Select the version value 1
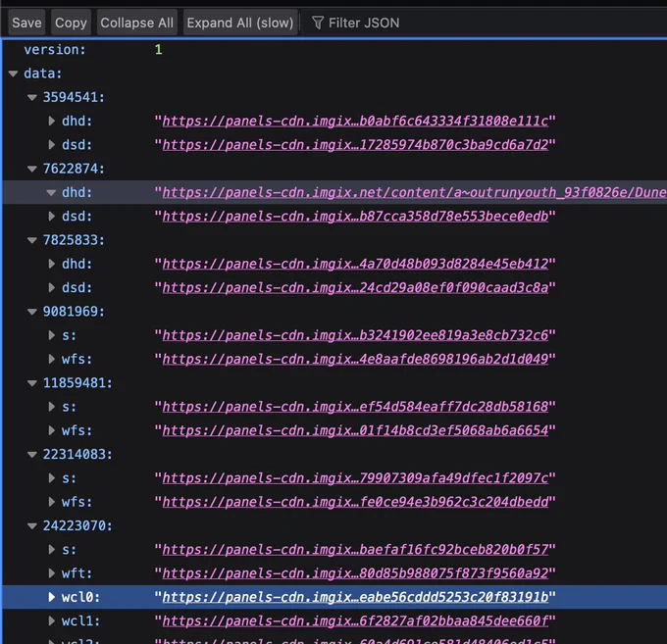The image size is (667, 644). pos(158,50)
